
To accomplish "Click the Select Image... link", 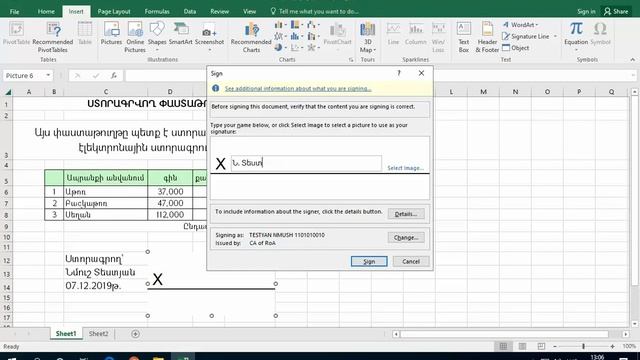I will (x=405, y=168).
